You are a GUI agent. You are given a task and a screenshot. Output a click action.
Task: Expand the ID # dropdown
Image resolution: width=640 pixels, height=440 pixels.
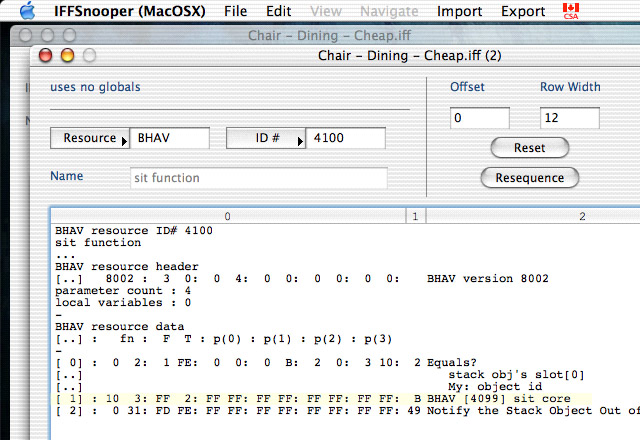tap(266, 139)
